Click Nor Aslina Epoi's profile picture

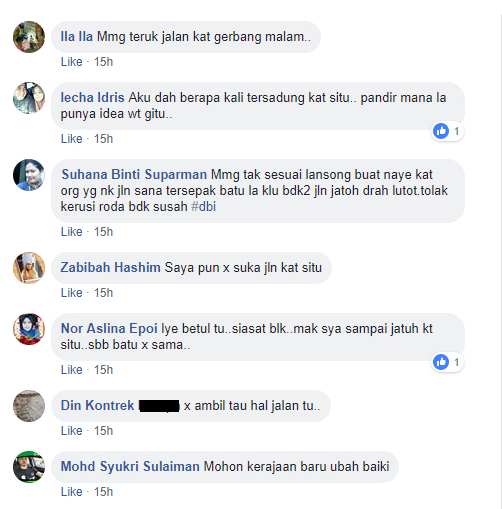29,329
